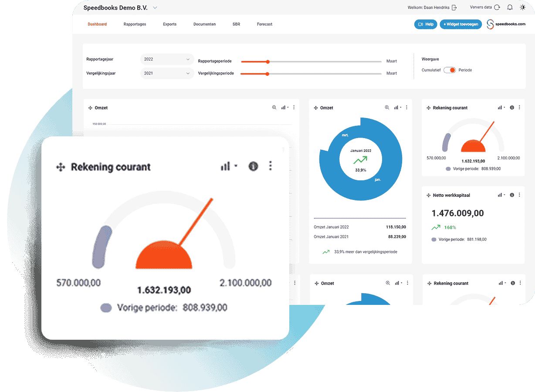The height and width of the screenshot is (392, 535).
Task: Open the Rapportagejaar 2022 dropdown
Action: [x=167, y=59]
